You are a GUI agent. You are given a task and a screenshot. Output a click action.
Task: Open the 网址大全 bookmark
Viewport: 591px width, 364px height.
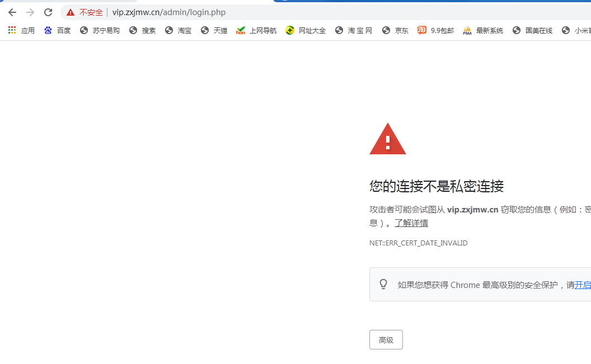tap(306, 30)
